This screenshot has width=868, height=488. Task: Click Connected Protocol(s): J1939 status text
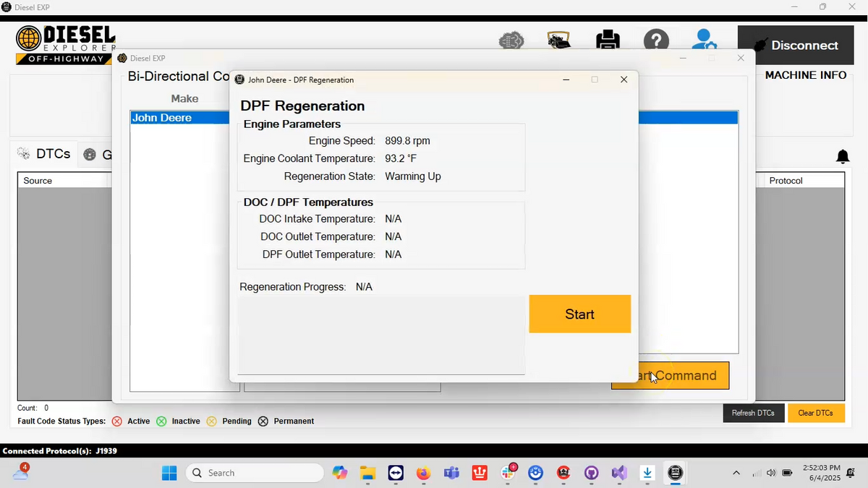pos(60,451)
